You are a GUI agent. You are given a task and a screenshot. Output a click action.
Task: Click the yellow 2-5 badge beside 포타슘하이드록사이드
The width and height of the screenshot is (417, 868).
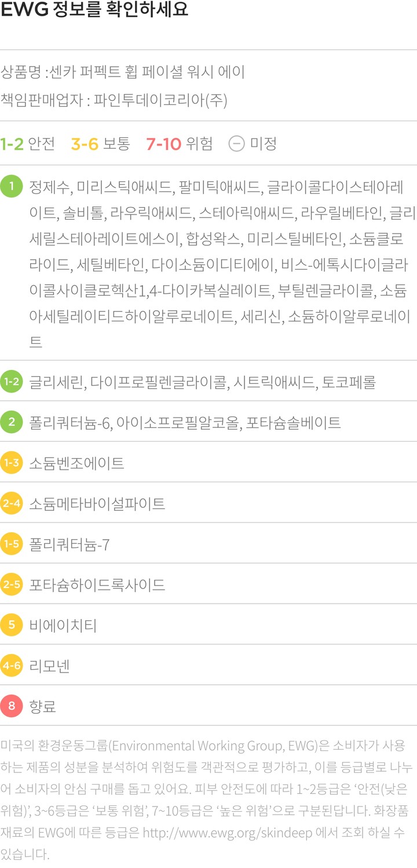click(x=12, y=584)
